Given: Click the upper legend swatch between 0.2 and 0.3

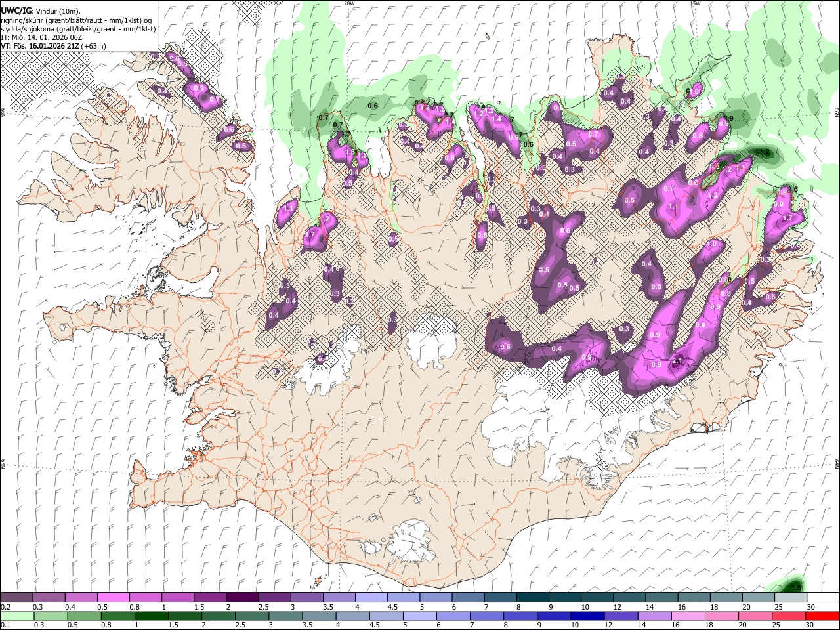Looking at the screenshot, I should point(16,597).
